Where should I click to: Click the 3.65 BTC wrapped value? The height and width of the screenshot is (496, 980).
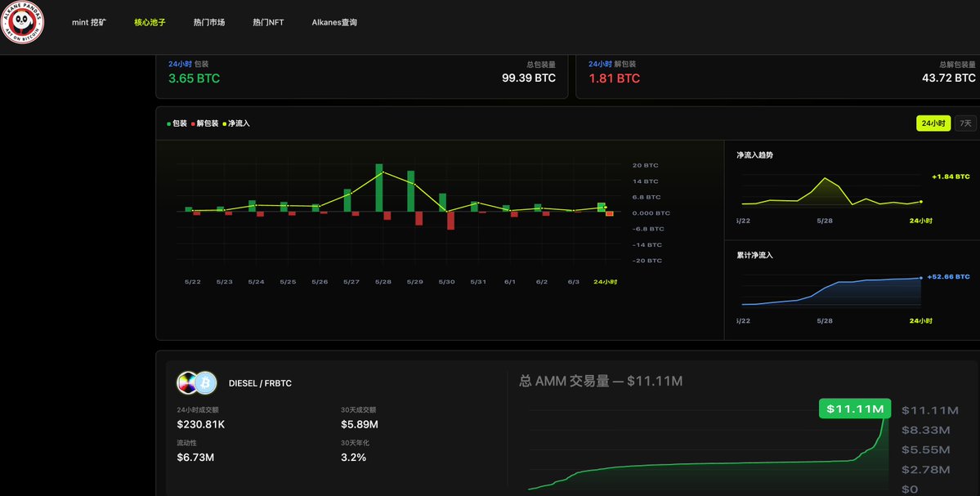[x=194, y=78]
